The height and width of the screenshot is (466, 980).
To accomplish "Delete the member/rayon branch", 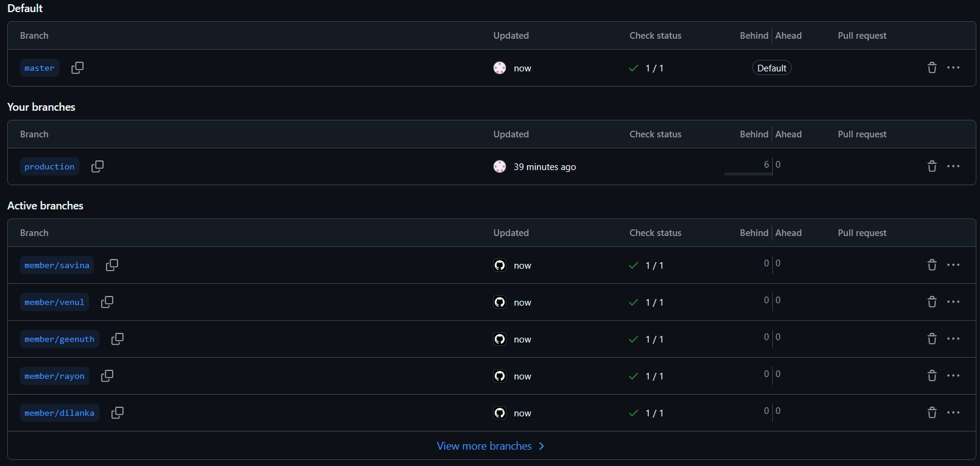I will point(932,376).
